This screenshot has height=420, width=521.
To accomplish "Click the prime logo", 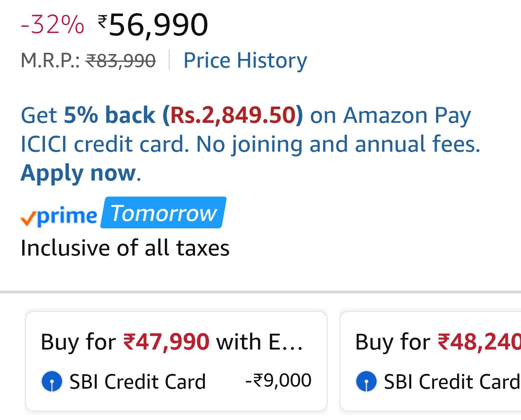I will click(66, 216).
